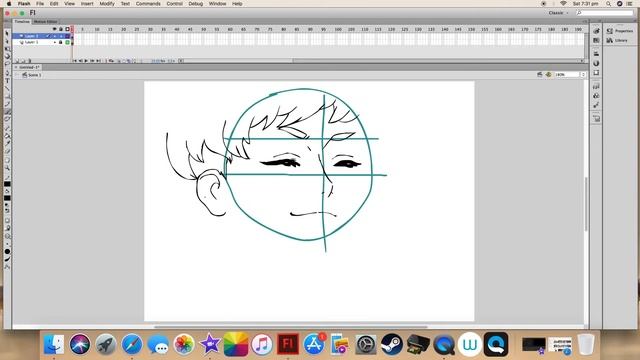Open the File menu
Image resolution: width=640 pixels, height=360 pixels.
tap(40, 4)
